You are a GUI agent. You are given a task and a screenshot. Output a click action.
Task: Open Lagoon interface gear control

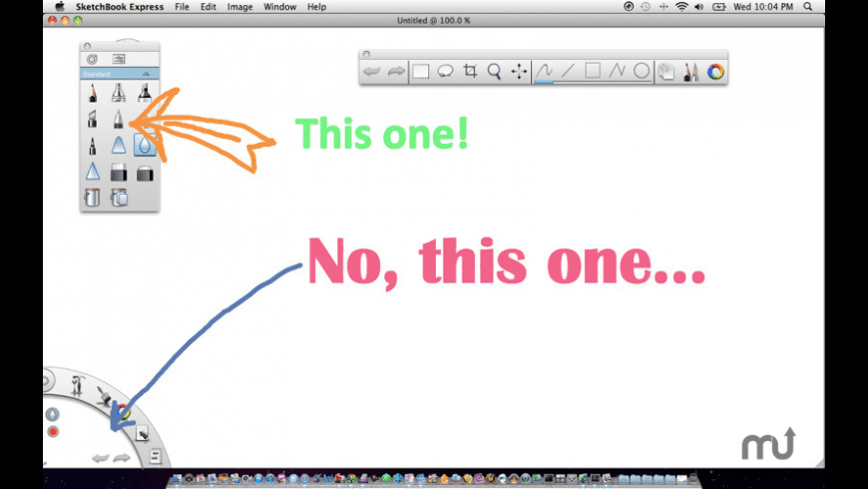(x=47, y=380)
